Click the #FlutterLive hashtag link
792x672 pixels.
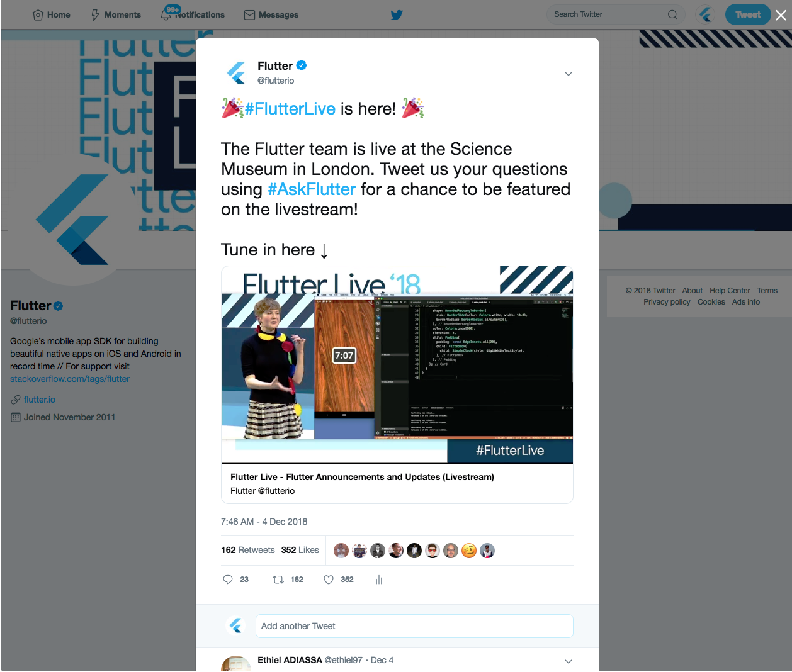click(x=290, y=109)
